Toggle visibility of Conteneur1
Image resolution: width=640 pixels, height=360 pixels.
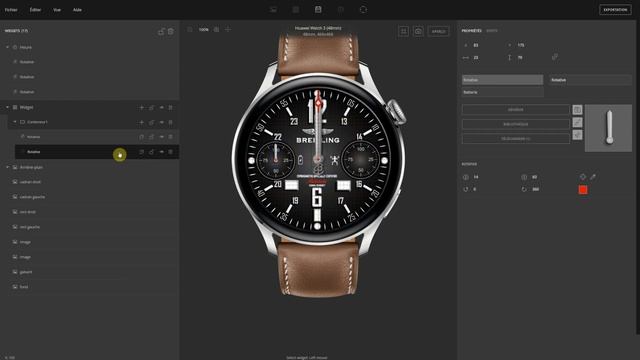[x=162, y=122]
